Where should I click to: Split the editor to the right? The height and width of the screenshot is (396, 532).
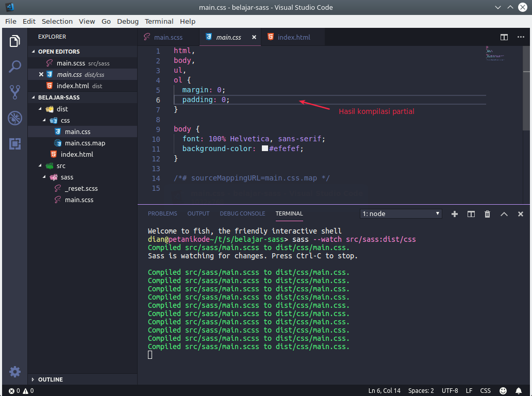[x=504, y=37]
